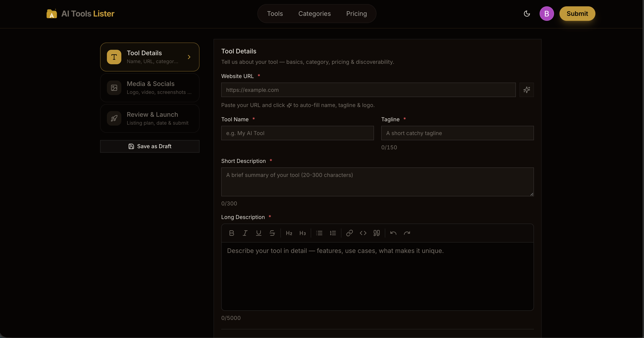The height and width of the screenshot is (338, 644).
Task: Open the Categories navigation item
Action: (315, 14)
